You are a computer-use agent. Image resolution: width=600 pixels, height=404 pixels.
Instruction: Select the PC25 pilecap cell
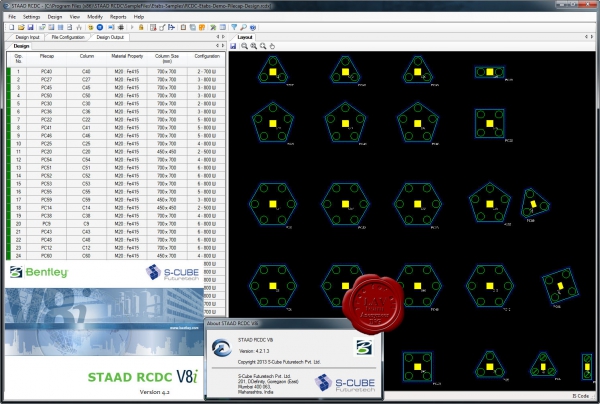[x=46, y=144]
